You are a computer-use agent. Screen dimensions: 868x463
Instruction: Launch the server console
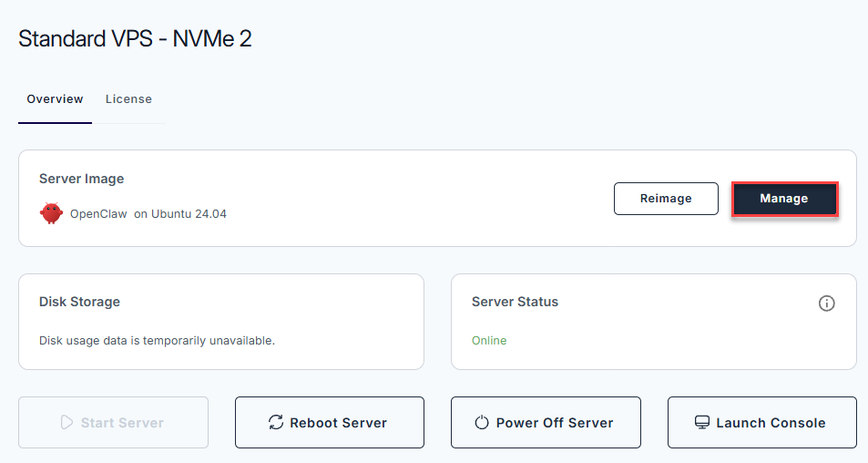(x=761, y=423)
